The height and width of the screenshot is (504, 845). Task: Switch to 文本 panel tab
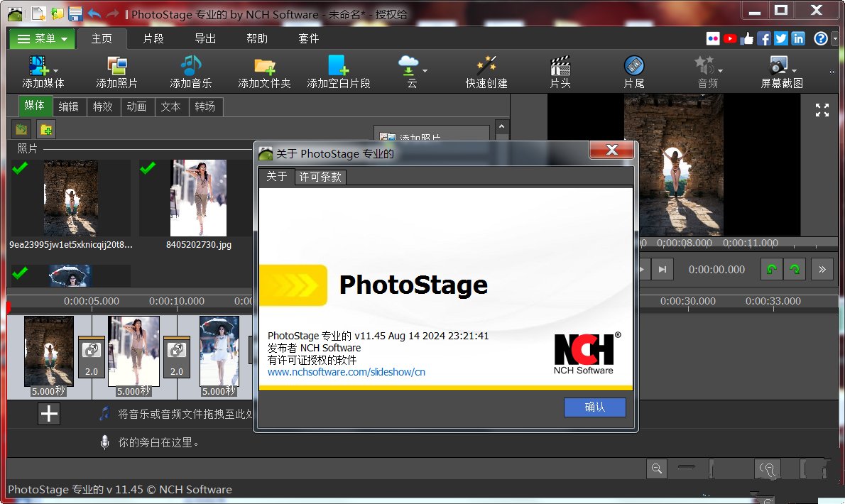(170, 106)
